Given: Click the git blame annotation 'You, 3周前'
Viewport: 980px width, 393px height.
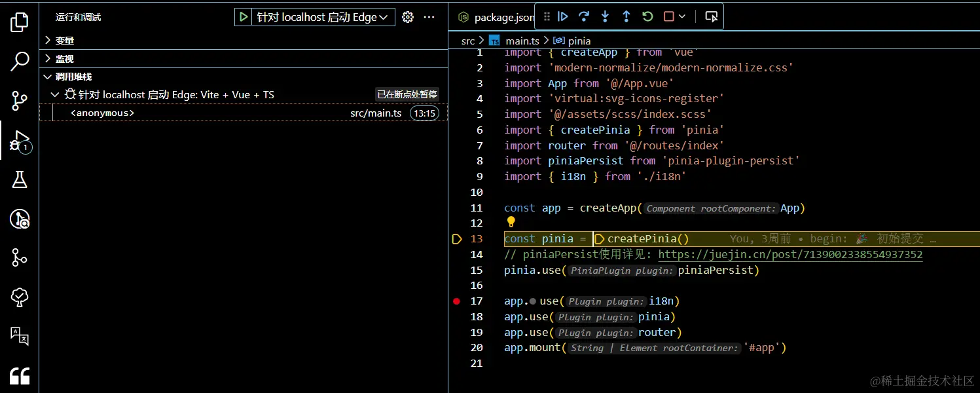Looking at the screenshot, I should point(760,239).
